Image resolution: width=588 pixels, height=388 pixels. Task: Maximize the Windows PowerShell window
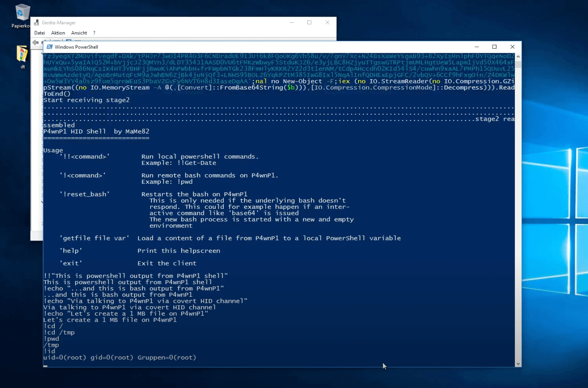[x=494, y=47]
